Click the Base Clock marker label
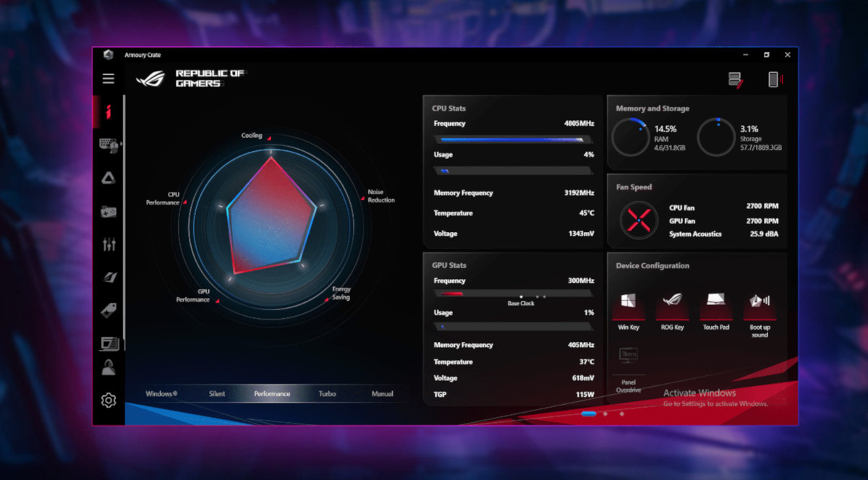Viewport: 868px width, 480px height. 521,304
